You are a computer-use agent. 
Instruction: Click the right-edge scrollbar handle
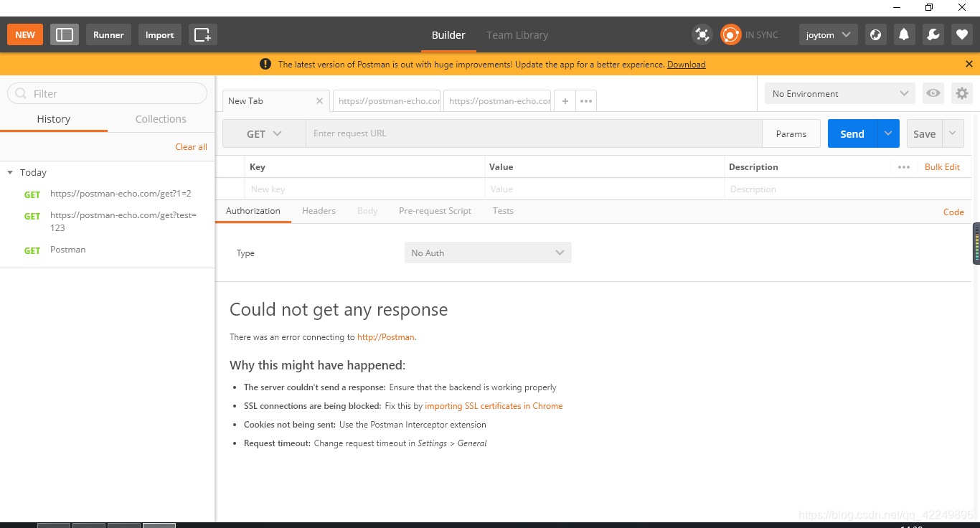point(976,244)
